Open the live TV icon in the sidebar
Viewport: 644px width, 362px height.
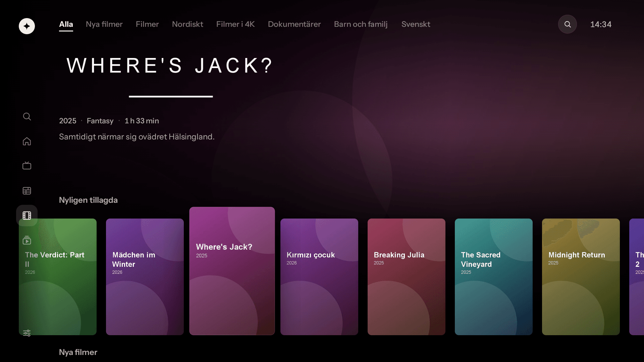point(27,166)
